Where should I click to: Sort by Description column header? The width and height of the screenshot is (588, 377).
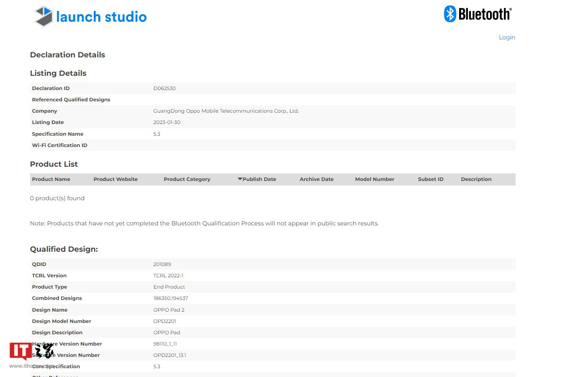click(x=476, y=179)
